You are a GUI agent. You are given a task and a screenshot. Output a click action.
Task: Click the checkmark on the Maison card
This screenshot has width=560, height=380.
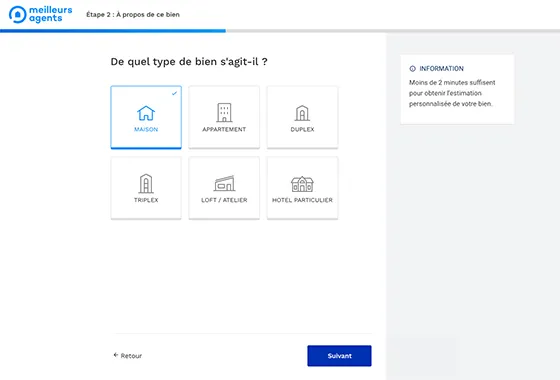pos(174,93)
